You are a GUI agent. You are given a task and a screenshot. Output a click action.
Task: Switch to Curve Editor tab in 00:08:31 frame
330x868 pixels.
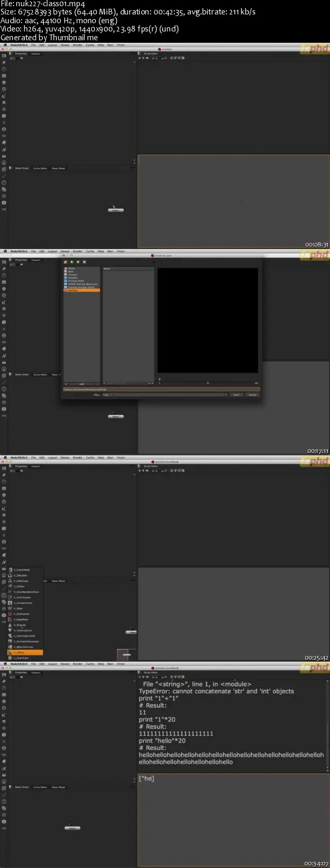[x=40, y=168]
